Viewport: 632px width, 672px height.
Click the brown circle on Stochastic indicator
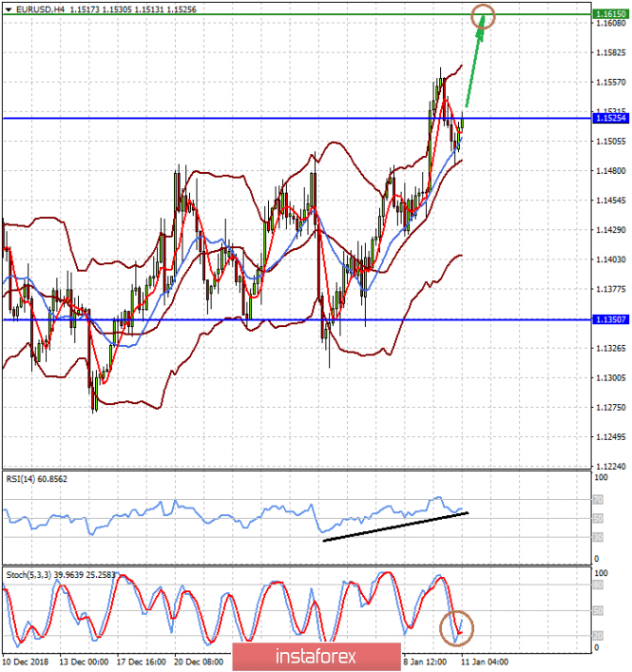(x=459, y=627)
